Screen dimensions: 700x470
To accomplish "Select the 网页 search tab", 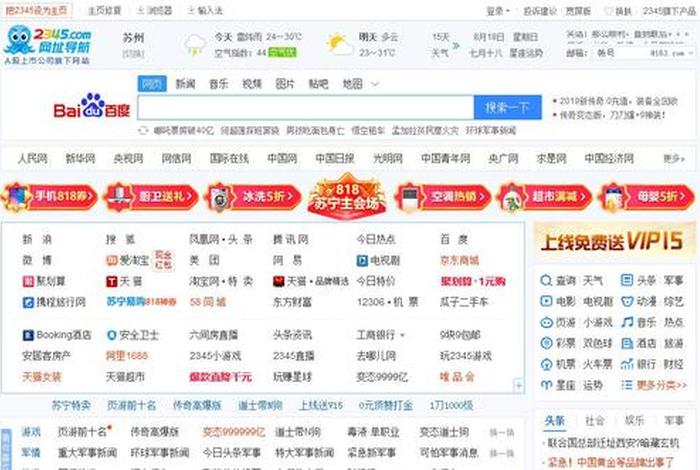I will coord(152,83).
